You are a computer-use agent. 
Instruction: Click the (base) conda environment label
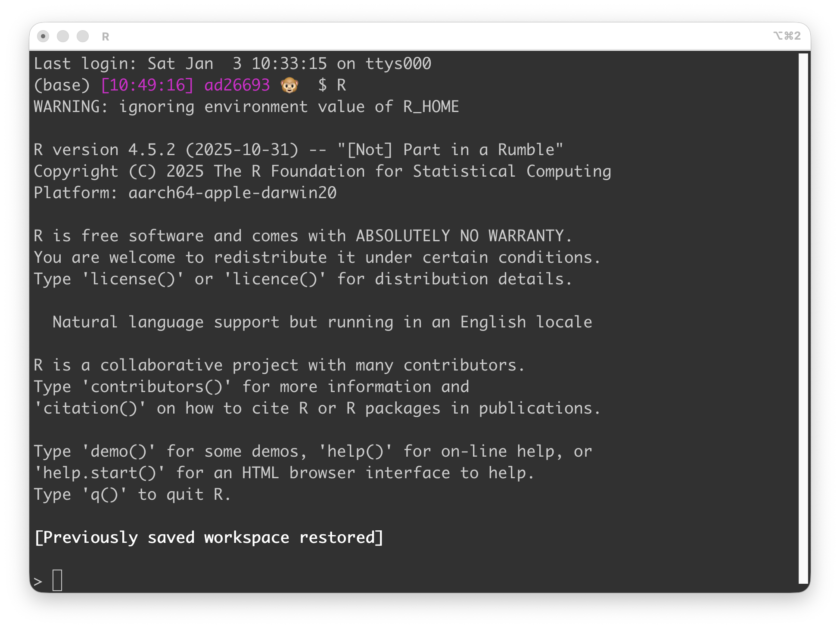[62, 85]
